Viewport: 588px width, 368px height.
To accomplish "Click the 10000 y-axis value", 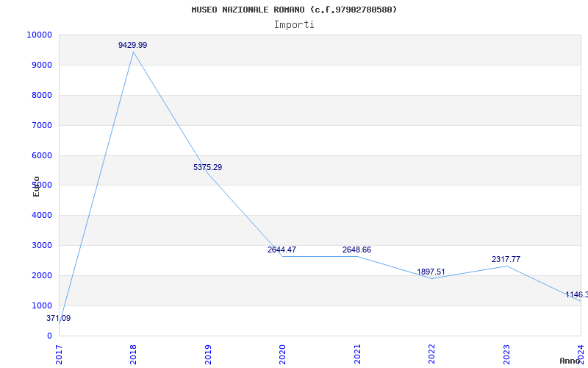I will 40,35.
